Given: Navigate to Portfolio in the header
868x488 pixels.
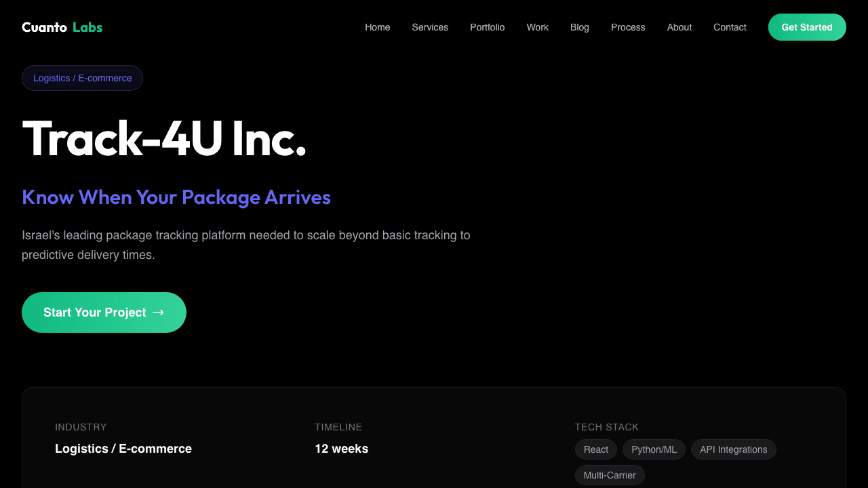Looking at the screenshot, I should point(487,27).
